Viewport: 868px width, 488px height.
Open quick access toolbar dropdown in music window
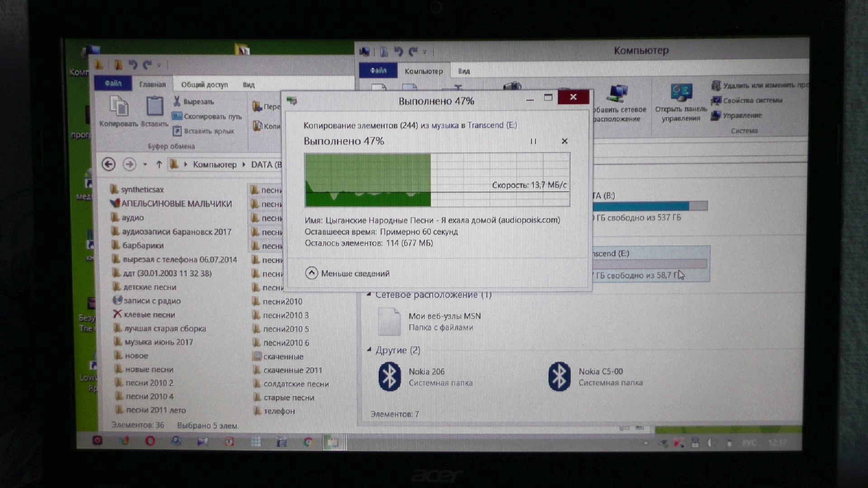(x=159, y=66)
